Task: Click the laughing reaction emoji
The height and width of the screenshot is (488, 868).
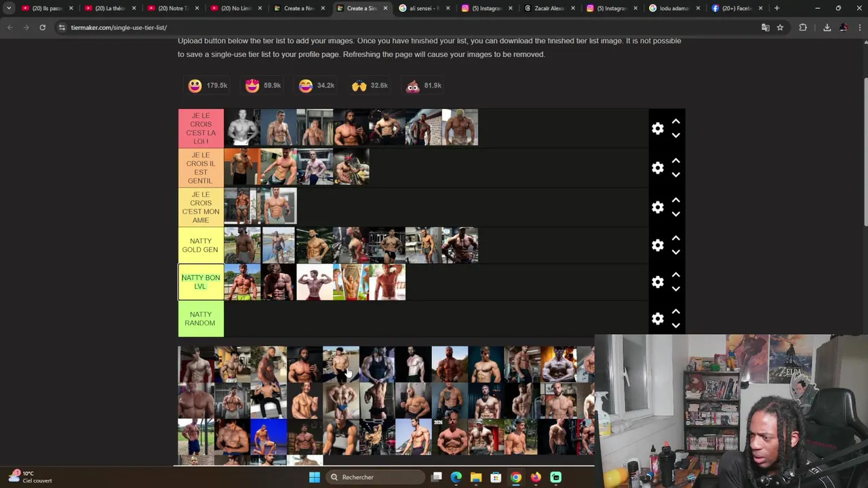Action: click(306, 85)
